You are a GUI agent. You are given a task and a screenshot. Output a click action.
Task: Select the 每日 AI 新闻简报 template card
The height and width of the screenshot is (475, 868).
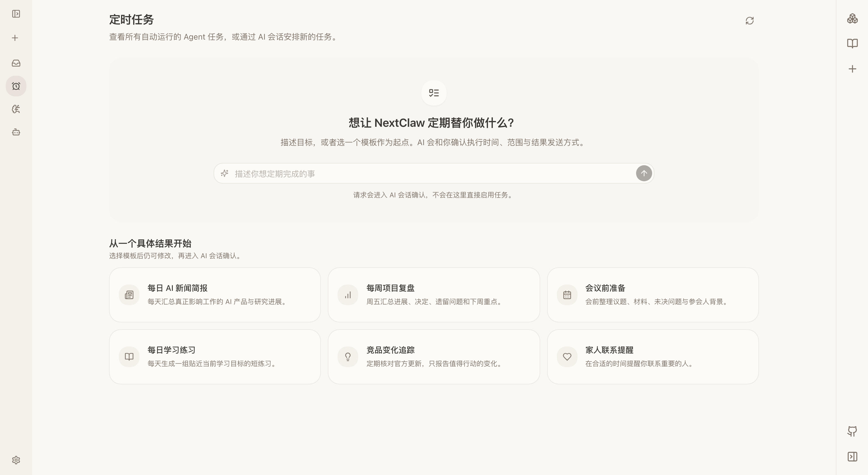point(215,295)
